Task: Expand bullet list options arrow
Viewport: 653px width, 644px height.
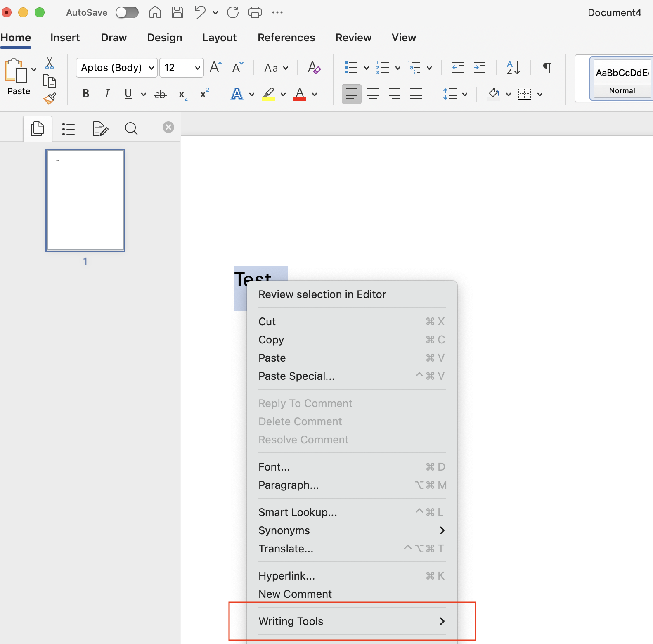Action: [366, 68]
